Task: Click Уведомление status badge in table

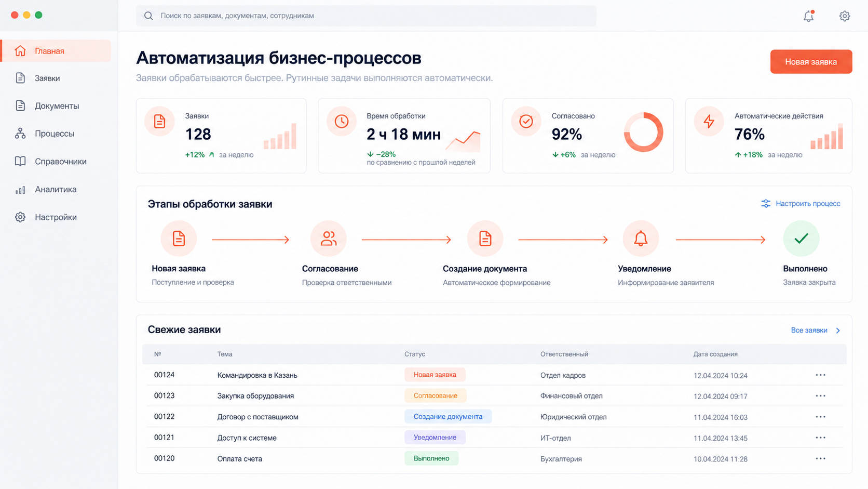Action: click(x=435, y=437)
